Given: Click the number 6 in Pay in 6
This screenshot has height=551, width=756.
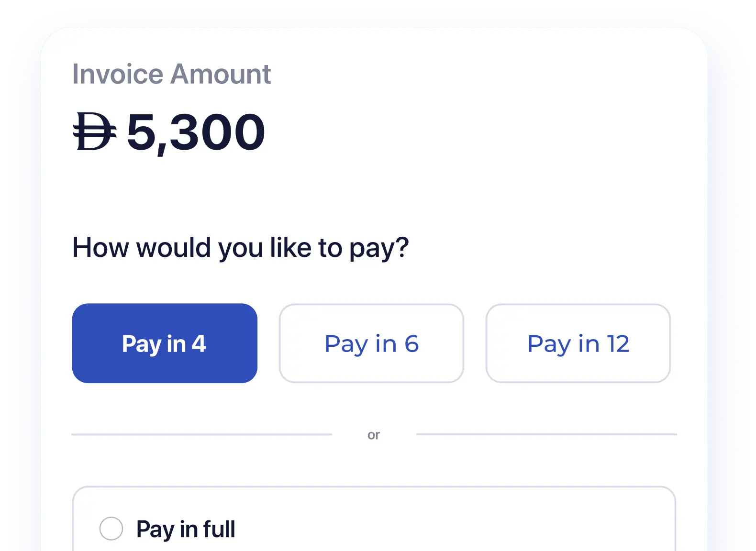Looking at the screenshot, I should pyautogui.click(x=411, y=343).
